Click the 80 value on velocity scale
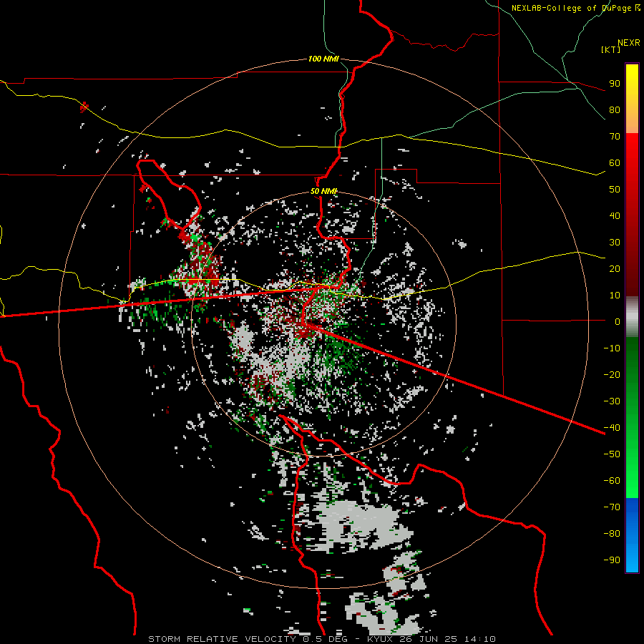 coord(615,109)
